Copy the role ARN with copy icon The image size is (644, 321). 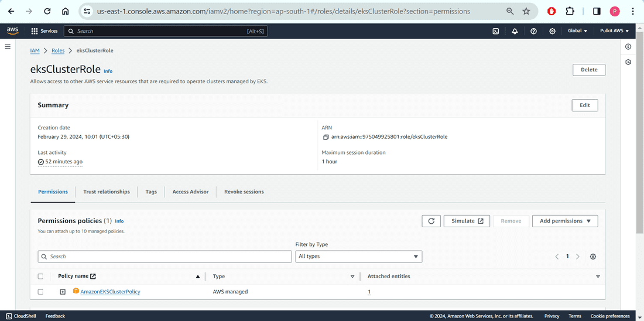[326, 137]
